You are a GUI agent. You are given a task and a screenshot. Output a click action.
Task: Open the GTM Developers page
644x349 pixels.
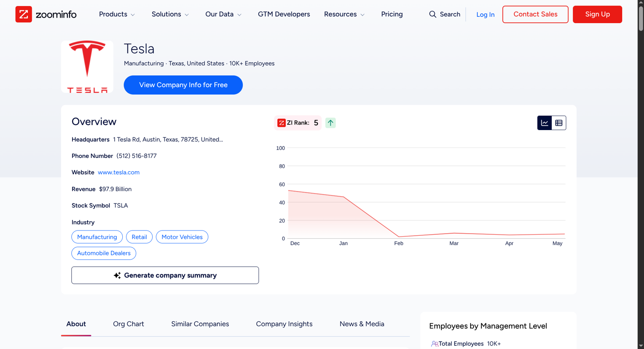click(x=284, y=14)
